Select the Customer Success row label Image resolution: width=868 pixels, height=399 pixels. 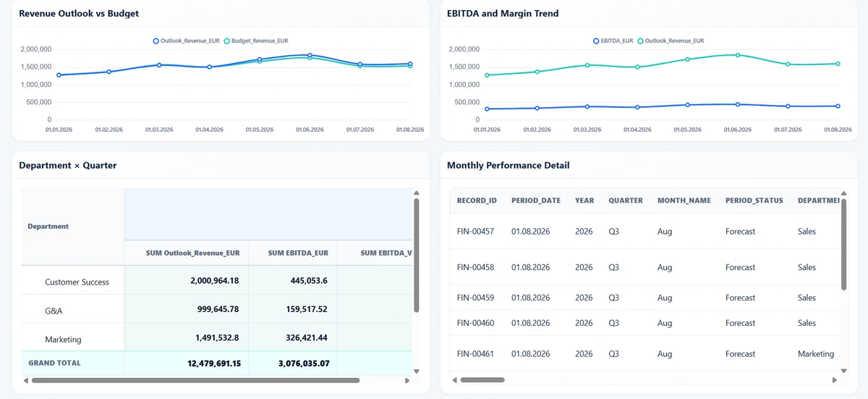77,282
